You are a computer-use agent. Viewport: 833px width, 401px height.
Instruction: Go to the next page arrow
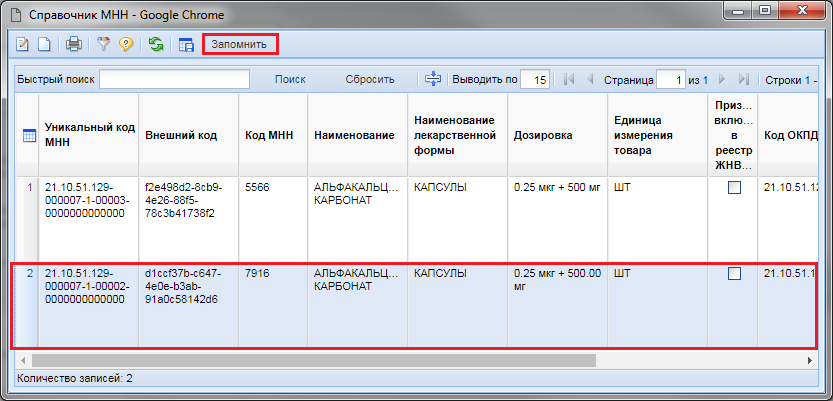(x=723, y=79)
